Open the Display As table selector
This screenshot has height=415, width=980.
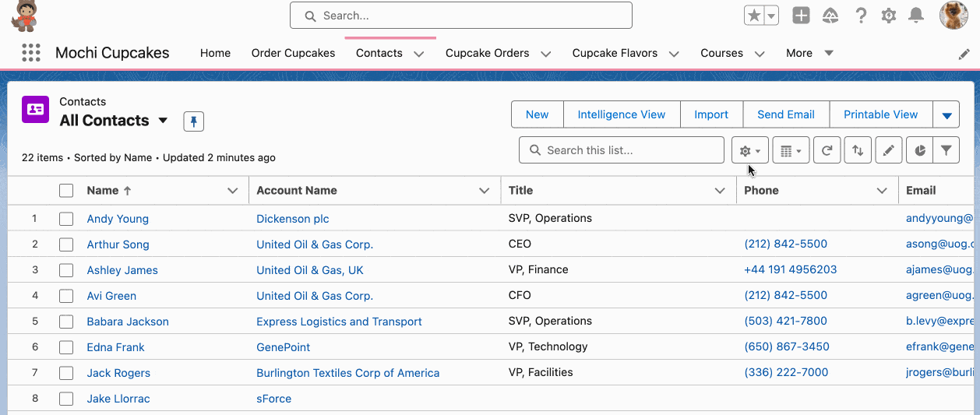[791, 151]
